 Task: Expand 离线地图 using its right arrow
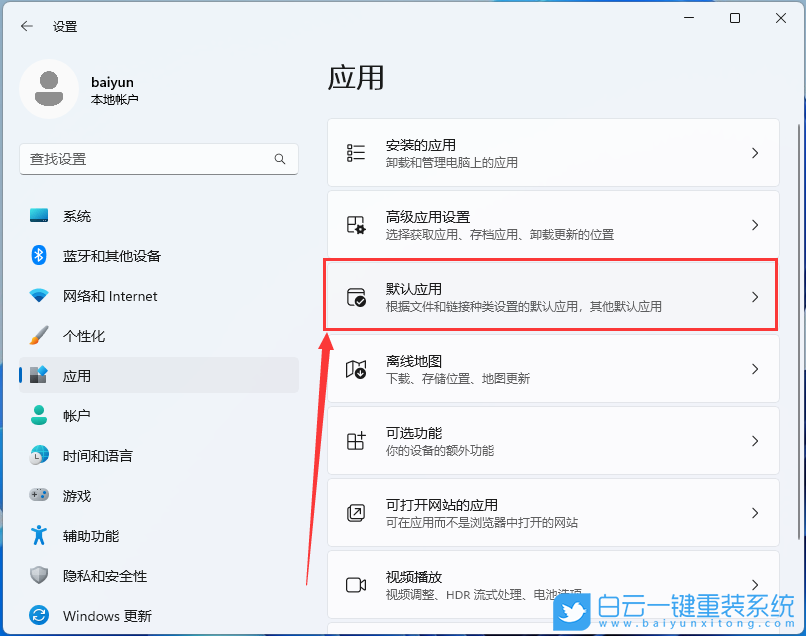pyautogui.click(x=755, y=368)
